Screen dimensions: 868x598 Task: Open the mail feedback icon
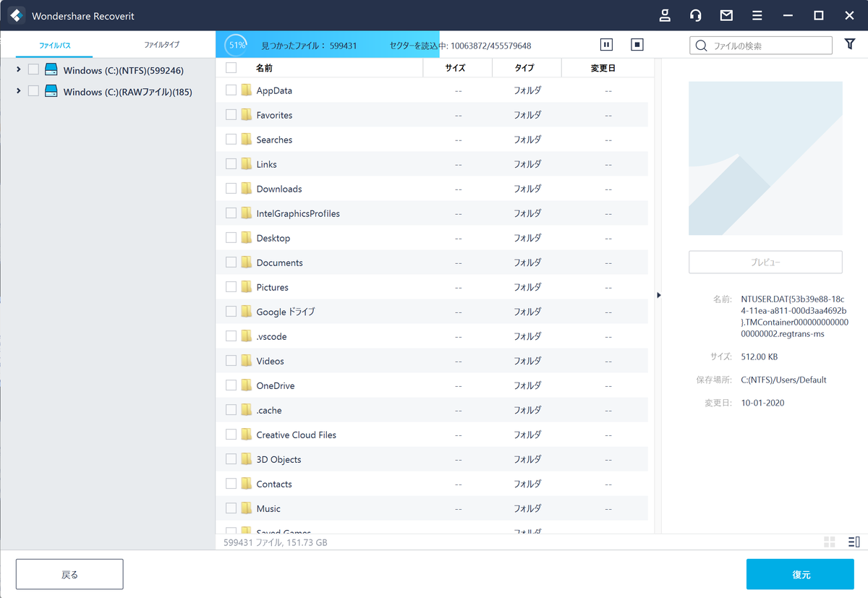[x=726, y=15]
